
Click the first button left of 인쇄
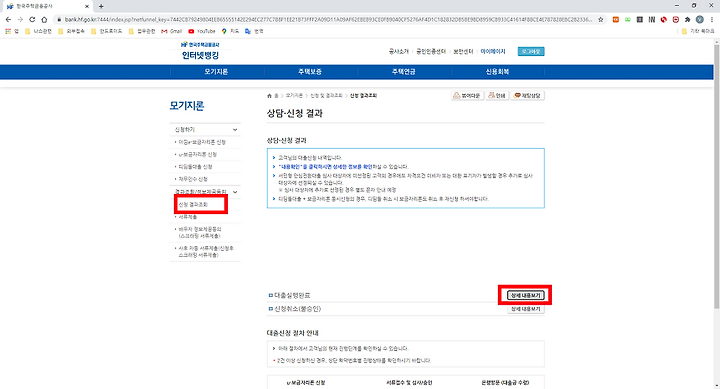tap(467, 96)
